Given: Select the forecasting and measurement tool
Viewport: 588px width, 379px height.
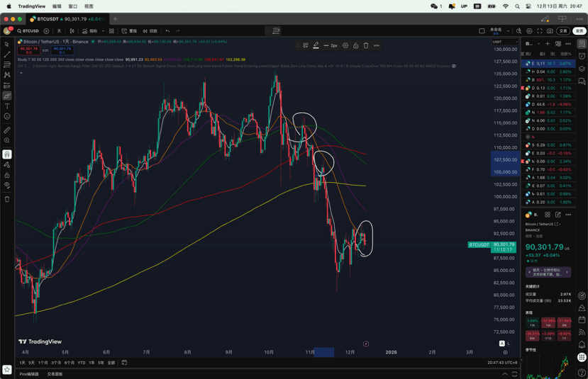Looking at the screenshot, I should pyautogui.click(x=7, y=86).
